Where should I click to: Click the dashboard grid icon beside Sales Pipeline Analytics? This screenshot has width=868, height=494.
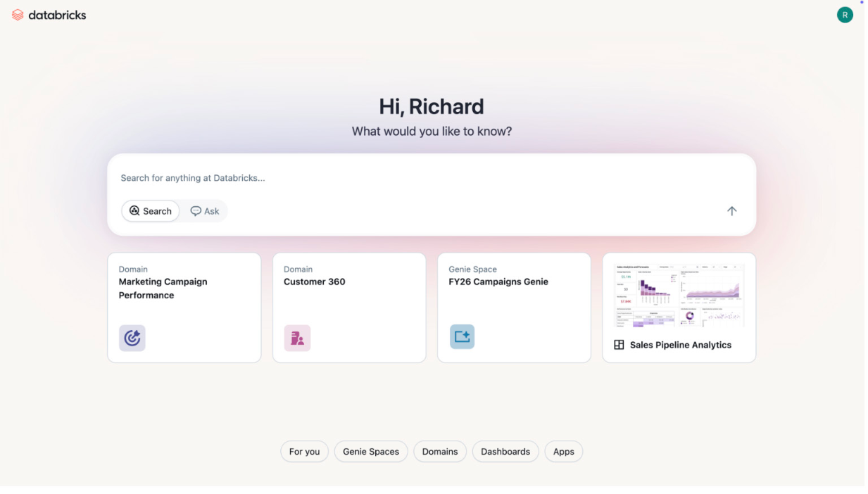click(x=619, y=345)
